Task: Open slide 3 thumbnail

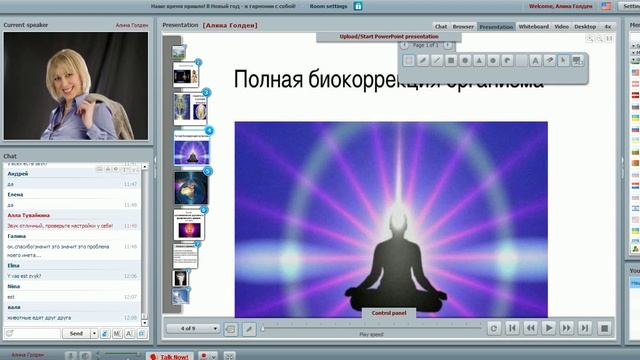Action: (x=190, y=108)
